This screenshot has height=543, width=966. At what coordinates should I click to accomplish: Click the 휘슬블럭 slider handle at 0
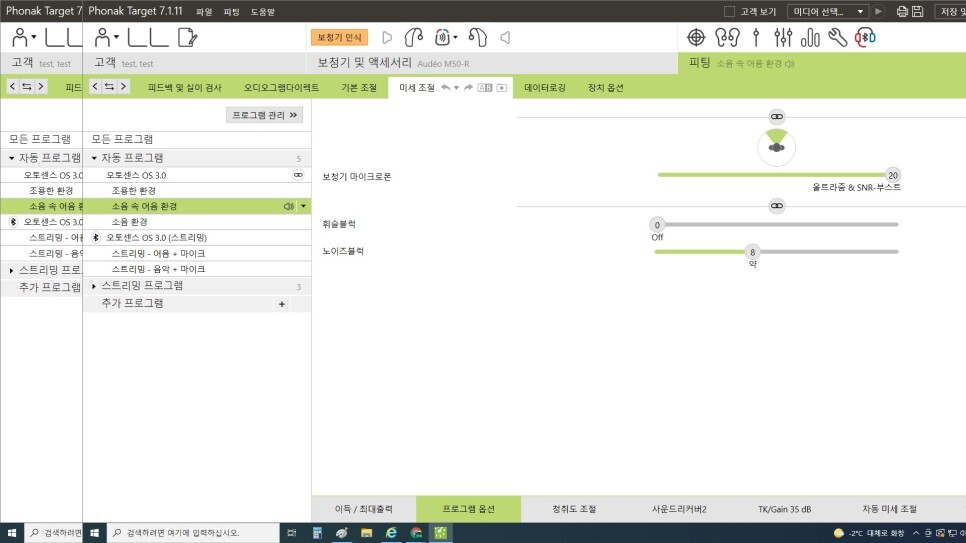(x=657, y=224)
